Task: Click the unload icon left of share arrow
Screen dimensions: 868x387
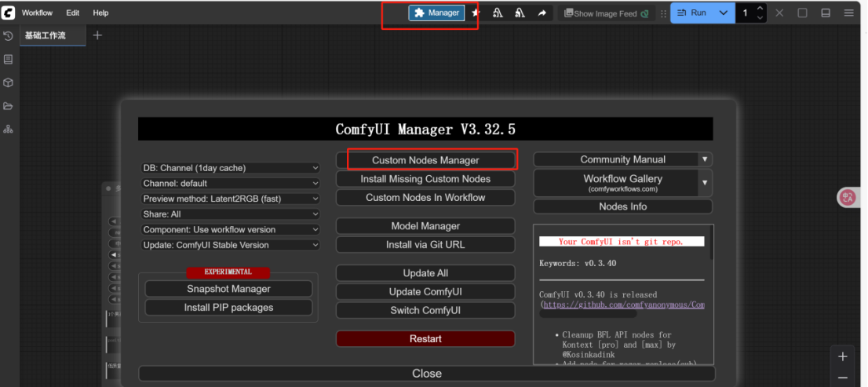Action: click(x=520, y=13)
